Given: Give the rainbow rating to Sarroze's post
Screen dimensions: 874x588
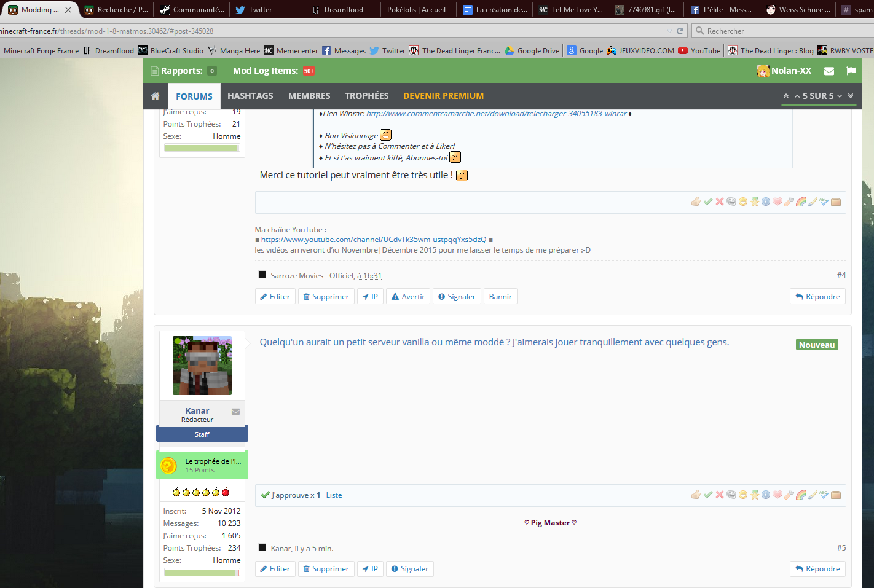Looking at the screenshot, I should point(801,202).
